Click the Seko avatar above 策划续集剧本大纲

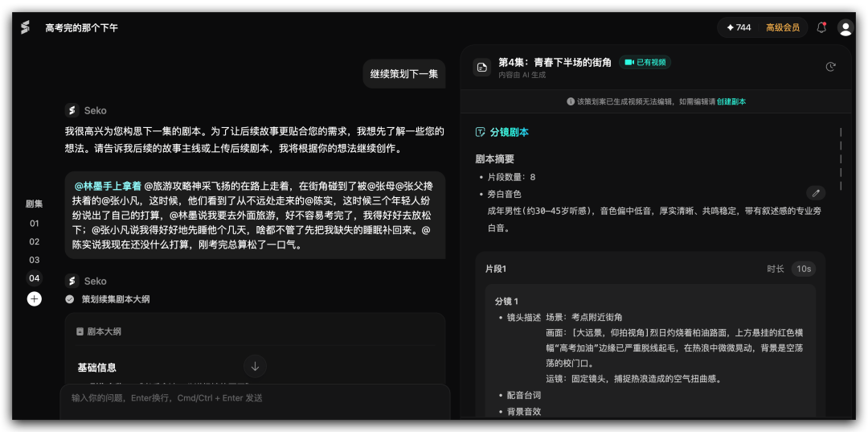(x=72, y=281)
